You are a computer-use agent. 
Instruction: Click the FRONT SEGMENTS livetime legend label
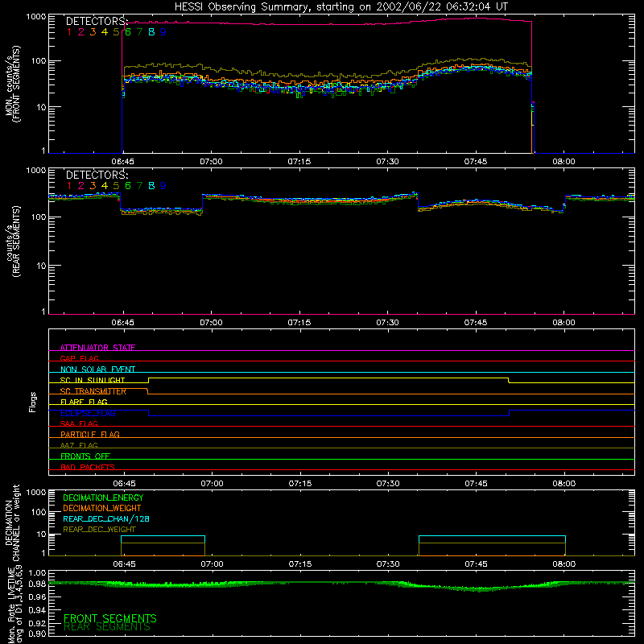[x=110, y=618]
